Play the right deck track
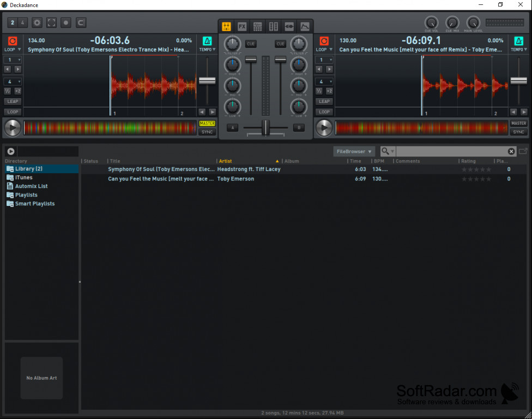Image resolution: width=532 pixels, height=419 pixels. pyautogui.click(x=324, y=128)
